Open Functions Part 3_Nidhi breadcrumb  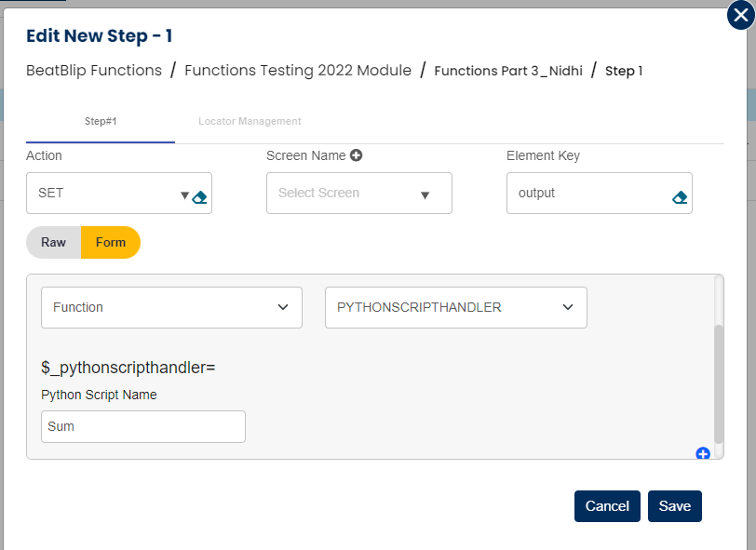(508, 71)
